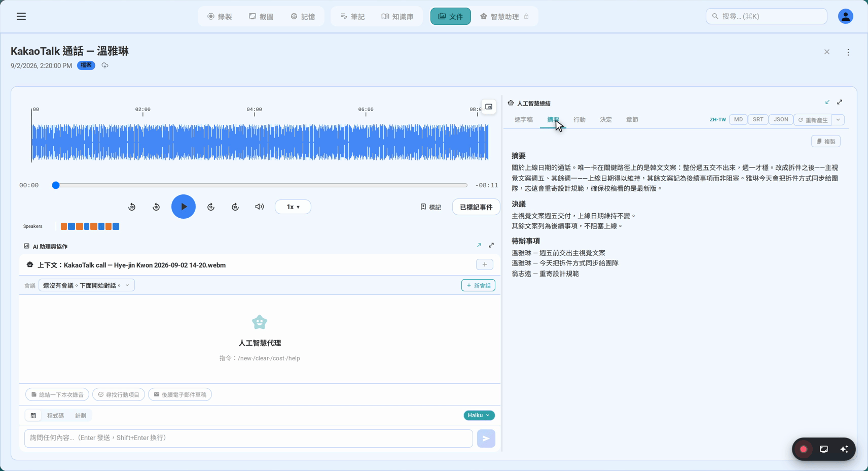
Task: Click the AI 助理與協作 panel icon
Action: (x=26, y=246)
